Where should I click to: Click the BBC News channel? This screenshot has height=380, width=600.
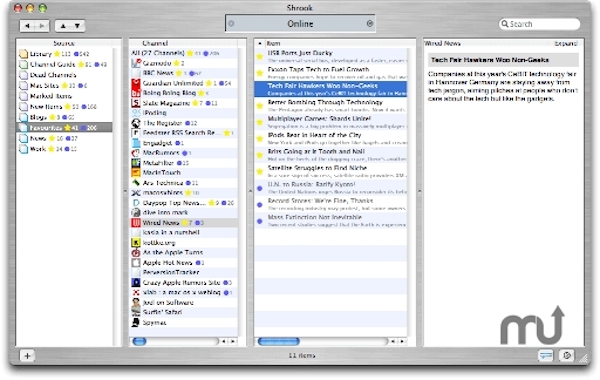click(x=184, y=73)
